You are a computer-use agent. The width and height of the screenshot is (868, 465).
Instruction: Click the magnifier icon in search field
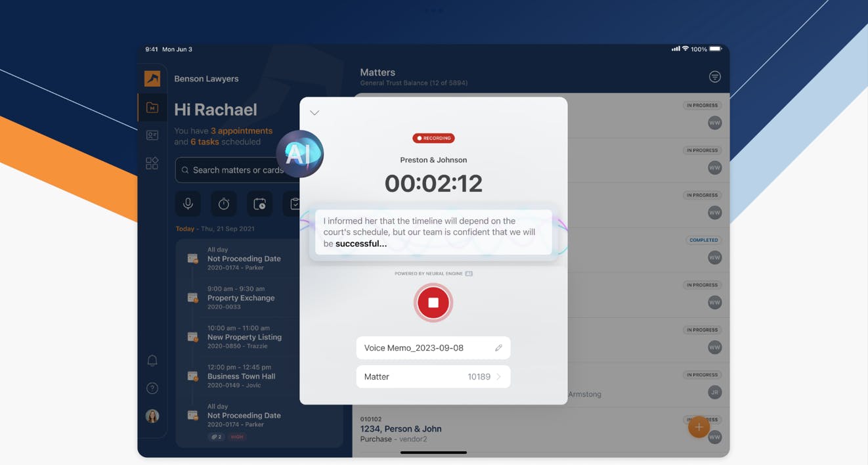[x=185, y=170]
